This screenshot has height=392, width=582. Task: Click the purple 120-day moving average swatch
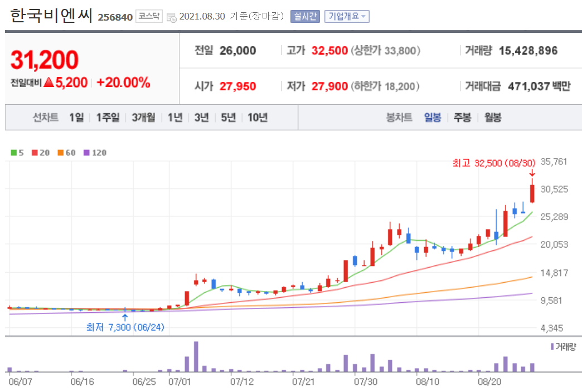click(86, 153)
